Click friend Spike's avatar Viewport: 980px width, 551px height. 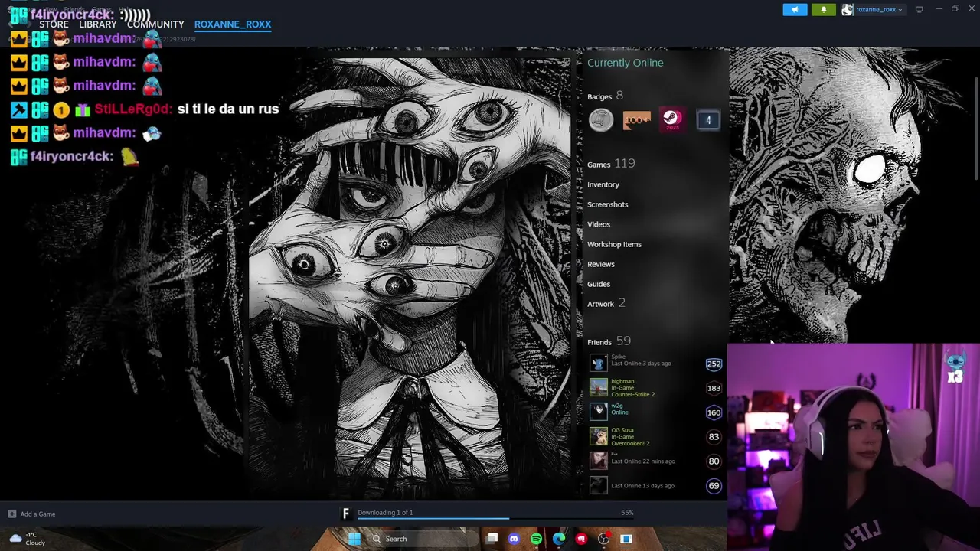(x=599, y=364)
